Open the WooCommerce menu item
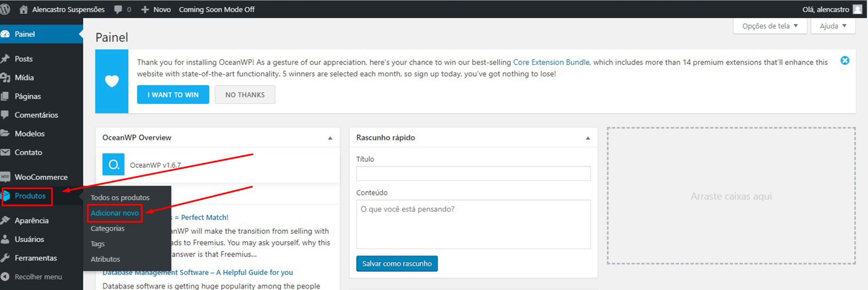Screen dimensions: 868x290 (41, 177)
